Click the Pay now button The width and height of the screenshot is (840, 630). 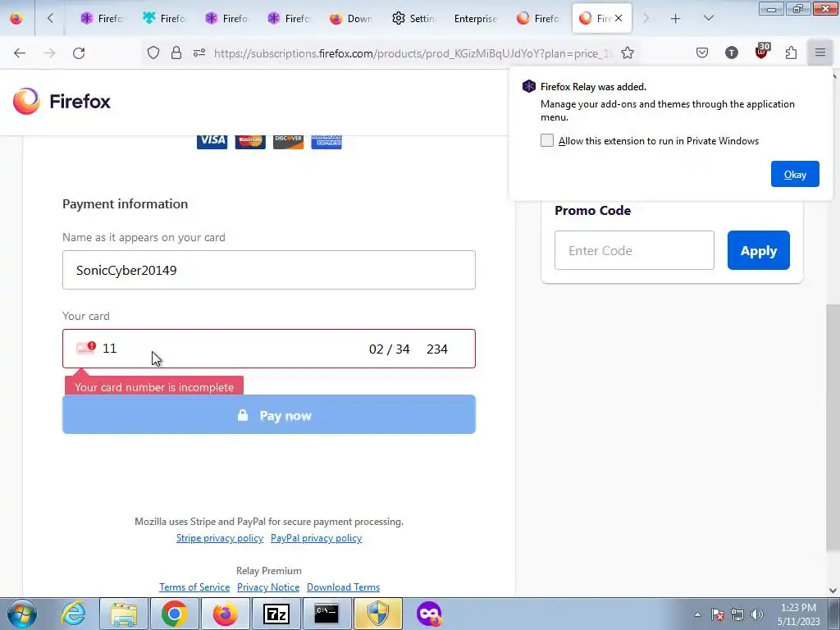click(x=269, y=414)
